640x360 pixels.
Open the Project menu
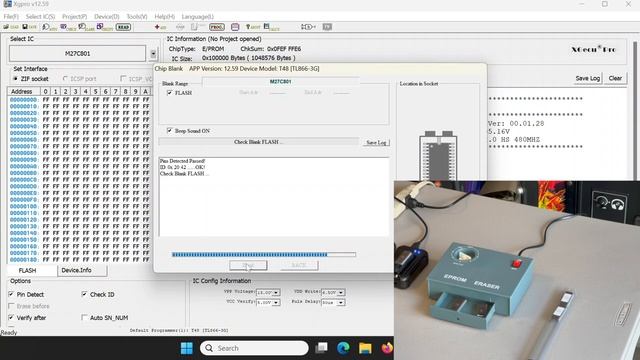[x=74, y=17]
